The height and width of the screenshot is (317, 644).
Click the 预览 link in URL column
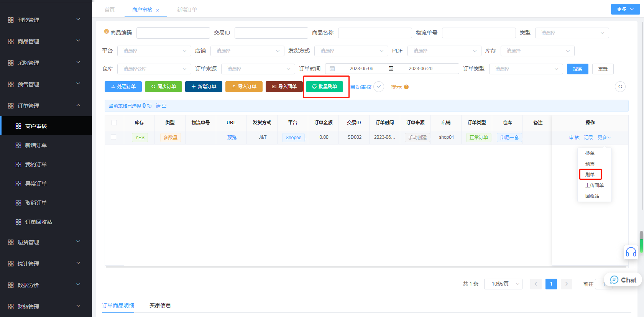(x=232, y=138)
